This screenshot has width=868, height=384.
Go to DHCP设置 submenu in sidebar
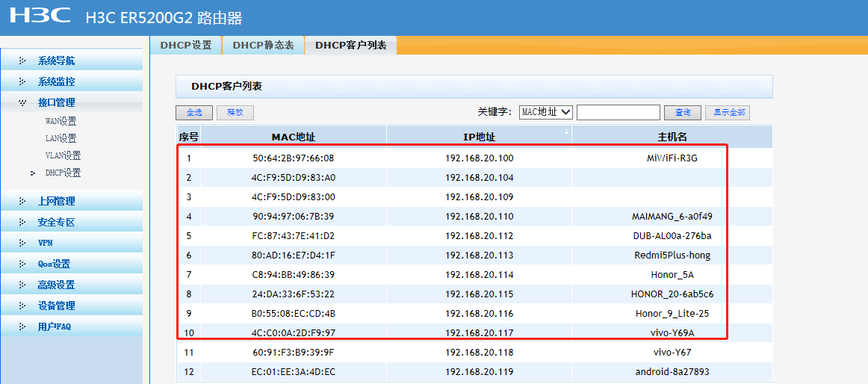[x=63, y=173]
